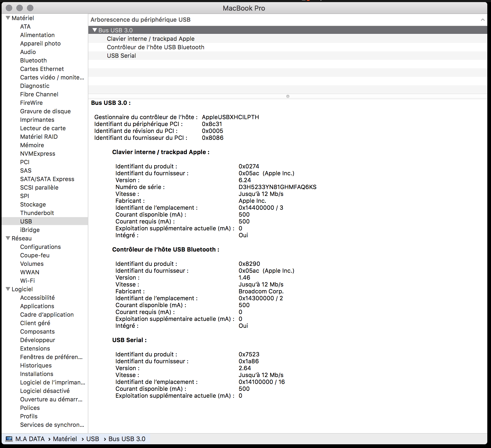Open WWAN network section

[x=30, y=272]
